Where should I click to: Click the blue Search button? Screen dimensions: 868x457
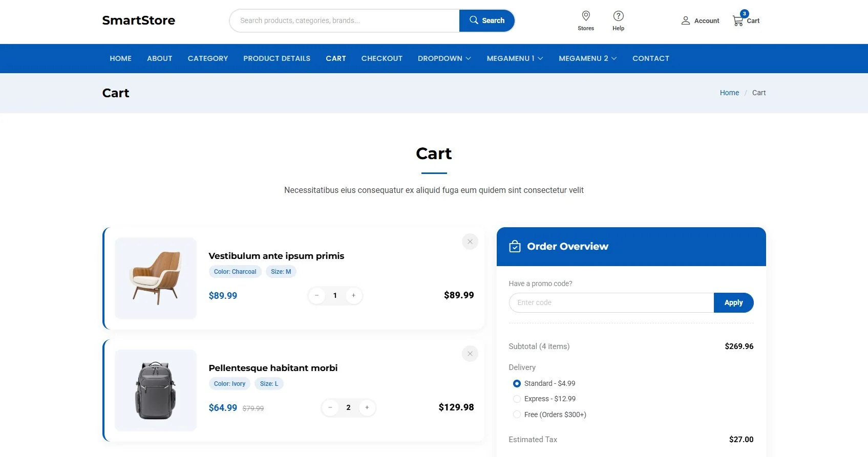tap(486, 20)
